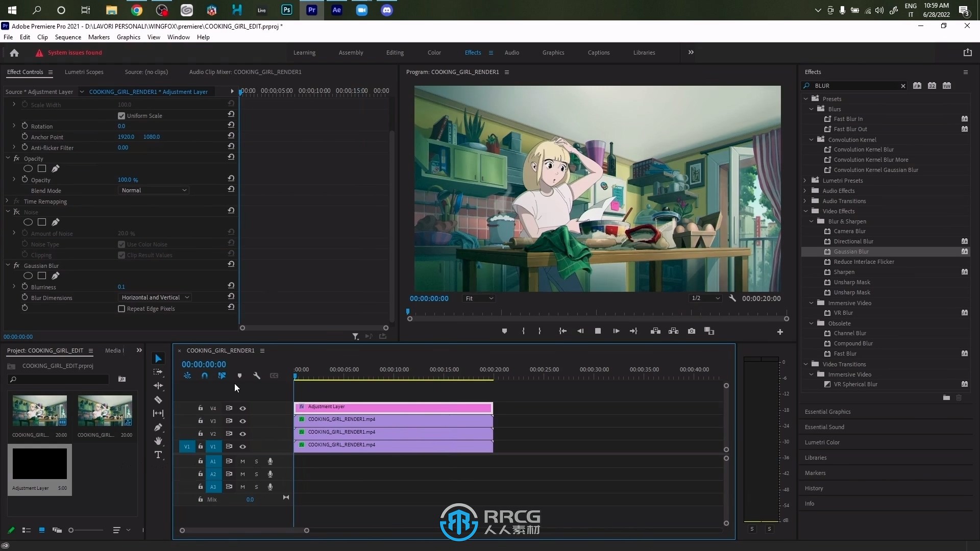980x551 pixels.
Task: Switch to Editing workspace
Action: pos(395,53)
